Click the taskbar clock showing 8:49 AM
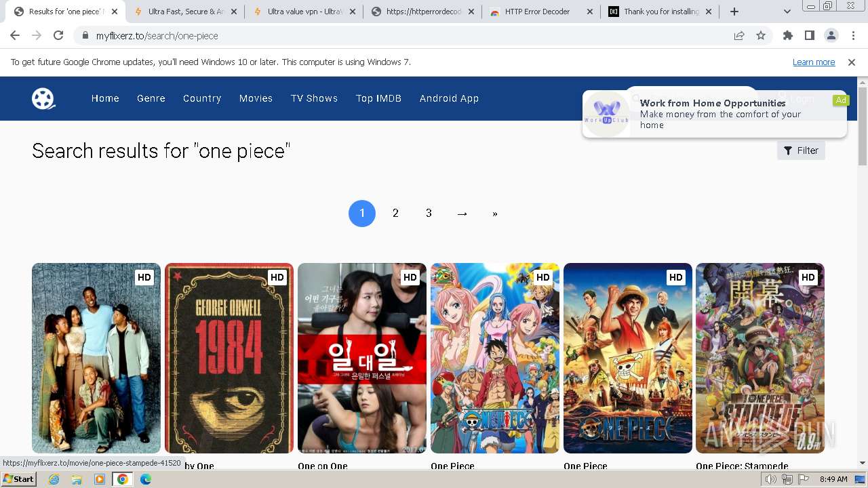 click(x=833, y=479)
